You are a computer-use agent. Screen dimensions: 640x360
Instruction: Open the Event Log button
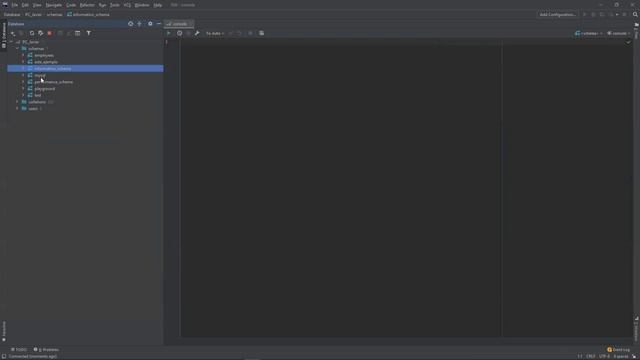[x=618, y=349]
